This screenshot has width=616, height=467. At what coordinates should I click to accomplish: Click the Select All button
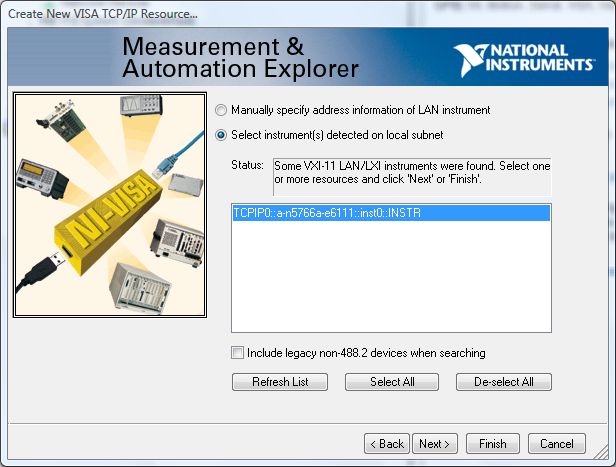click(392, 382)
